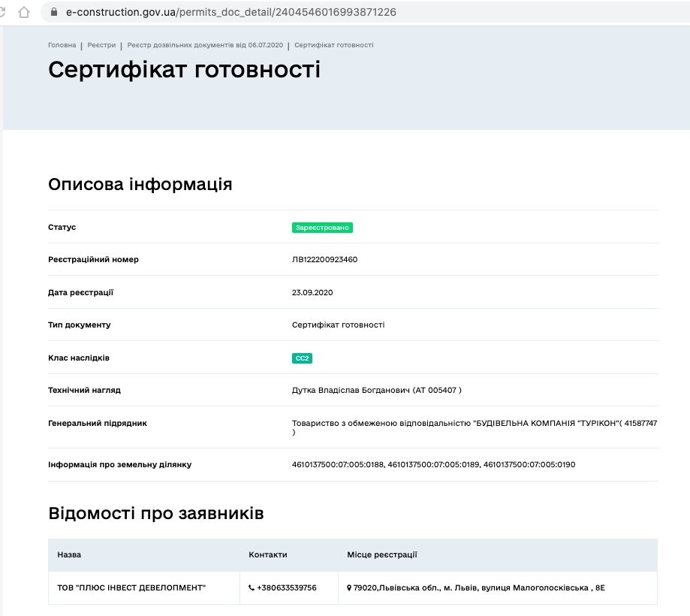This screenshot has height=616, width=690.
Task: Click registration number ЛВ122200923460
Action: tap(325, 260)
